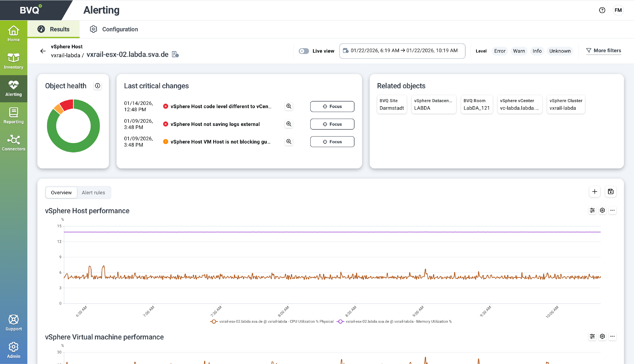The width and height of the screenshot is (634, 364).
Task: Switch to the Configuration tab
Action: pos(114,29)
